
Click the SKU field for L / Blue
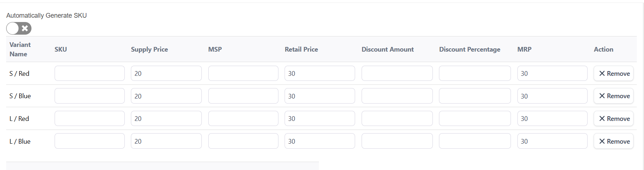click(89, 141)
